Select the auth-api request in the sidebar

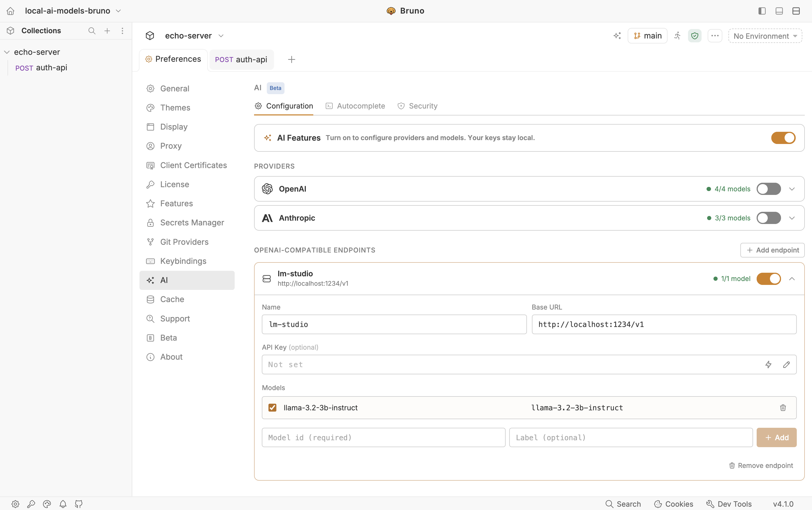41,68
